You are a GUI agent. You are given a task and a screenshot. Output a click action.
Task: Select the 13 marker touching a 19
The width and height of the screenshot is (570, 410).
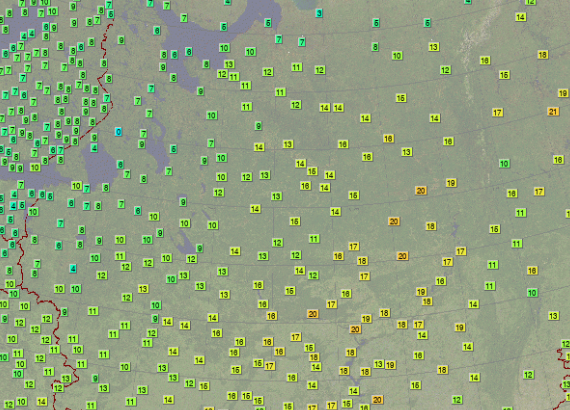(x=378, y=364)
